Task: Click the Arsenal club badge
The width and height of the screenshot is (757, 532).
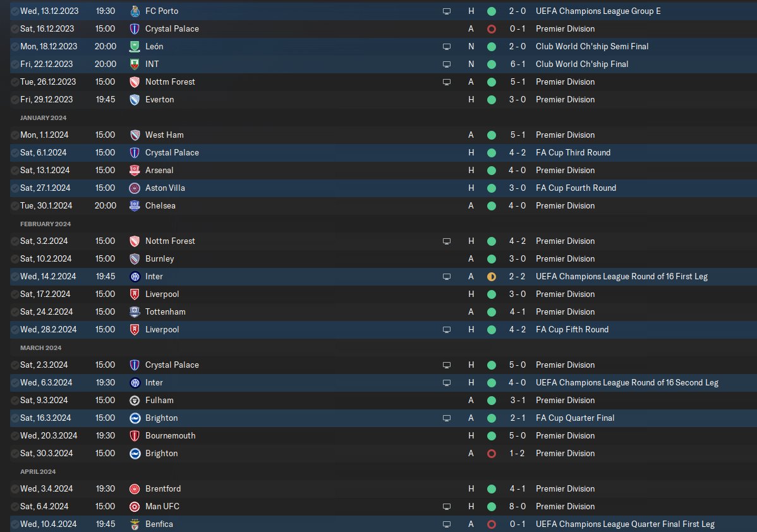Action: tap(135, 171)
